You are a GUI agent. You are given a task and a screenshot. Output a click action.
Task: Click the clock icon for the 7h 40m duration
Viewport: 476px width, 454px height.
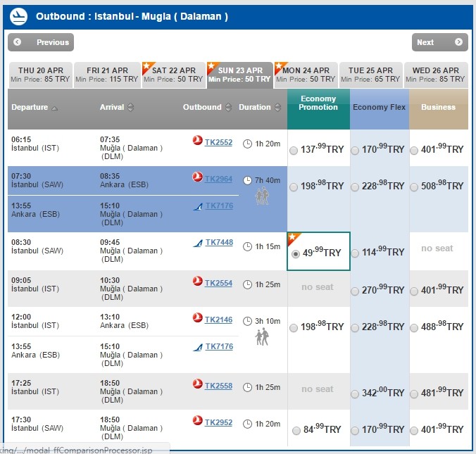click(x=247, y=180)
